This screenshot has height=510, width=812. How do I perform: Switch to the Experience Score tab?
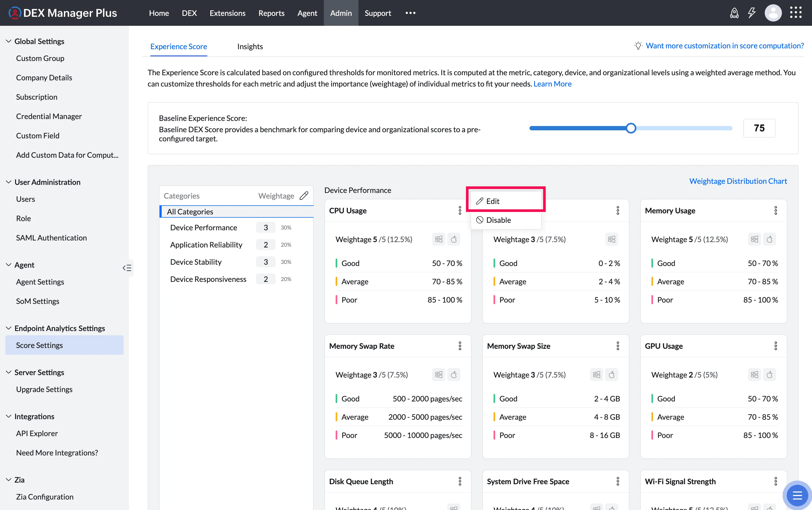[179, 46]
